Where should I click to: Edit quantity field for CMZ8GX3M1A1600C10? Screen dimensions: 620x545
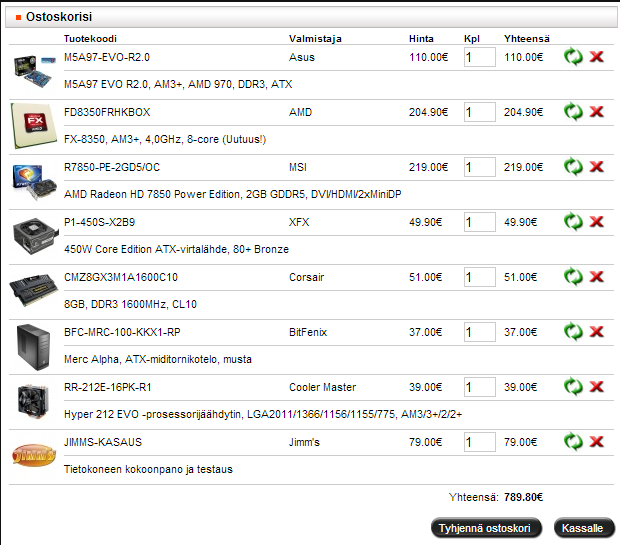pyautogui.click(x=480, y=277)
